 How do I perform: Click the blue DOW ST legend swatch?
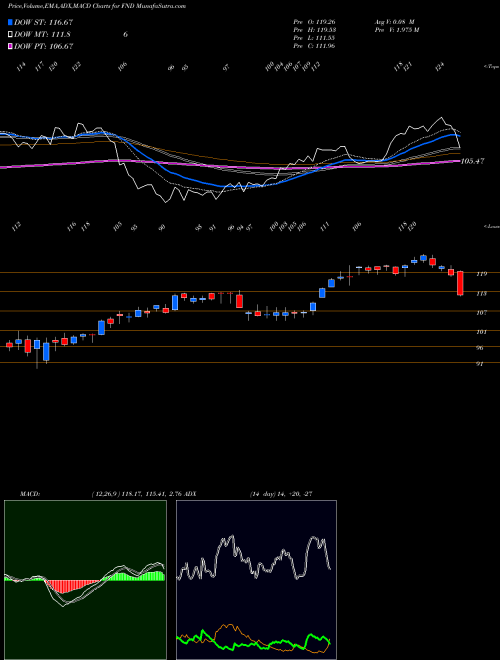(10, 22)
